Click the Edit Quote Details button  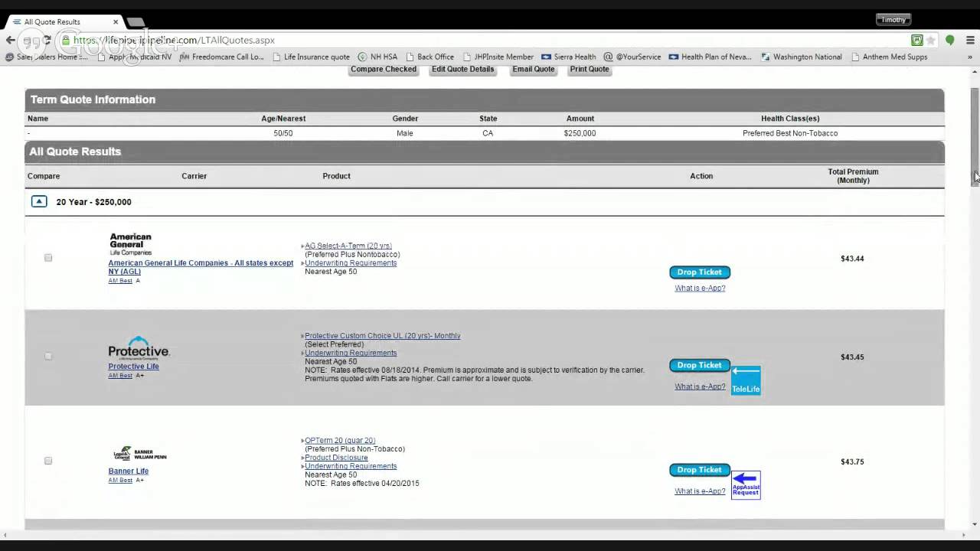[x=462, y=69]
